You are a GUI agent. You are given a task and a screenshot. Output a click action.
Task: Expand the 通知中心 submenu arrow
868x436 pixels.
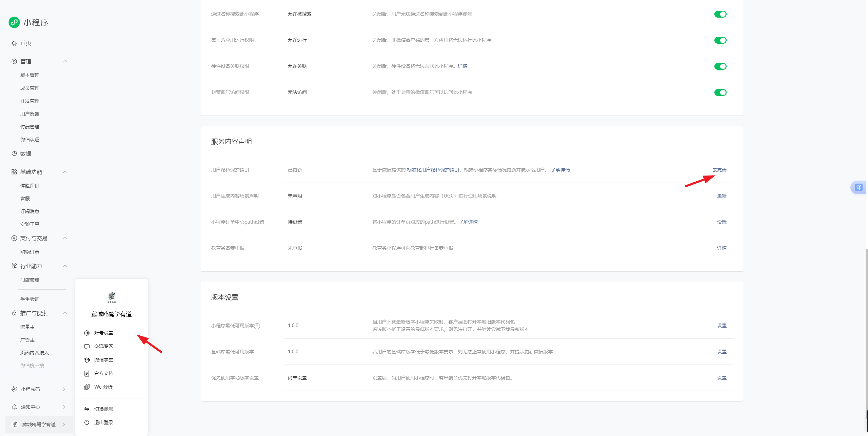tap(64, 407)
